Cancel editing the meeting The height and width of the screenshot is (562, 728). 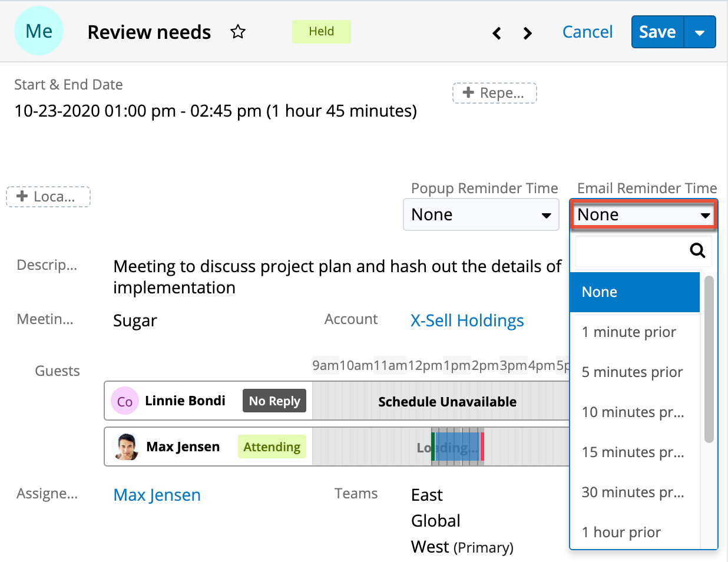tap(587, 32)
